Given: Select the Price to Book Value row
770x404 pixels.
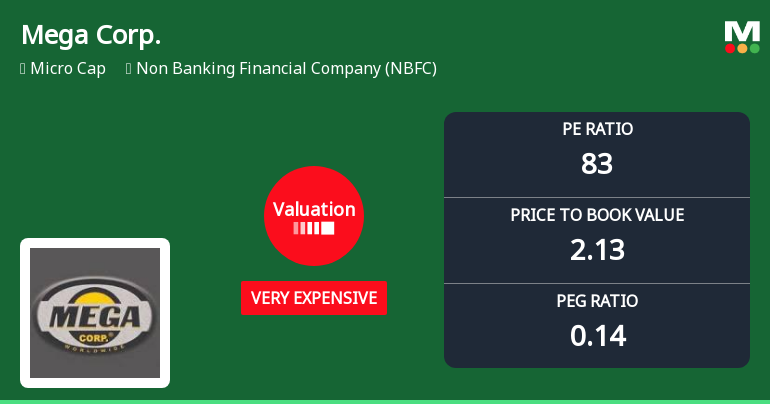Looking at the screenshot, I should (x=597, y=241).
